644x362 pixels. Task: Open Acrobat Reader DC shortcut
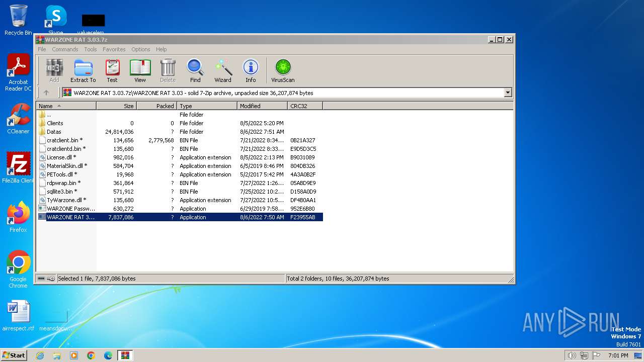click(18, 73)
